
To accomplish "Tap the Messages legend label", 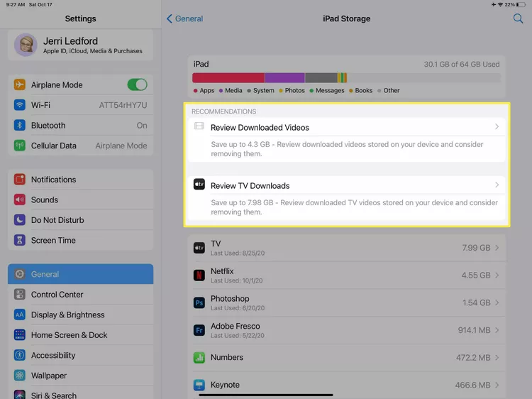I will click(x=330, y=91).
